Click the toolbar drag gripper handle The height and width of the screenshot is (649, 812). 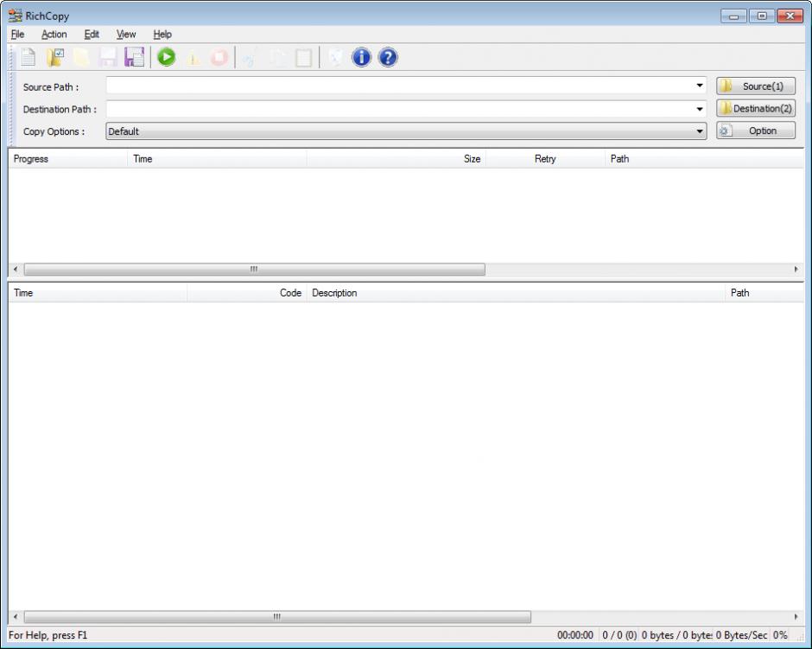[x=12, y=58]
